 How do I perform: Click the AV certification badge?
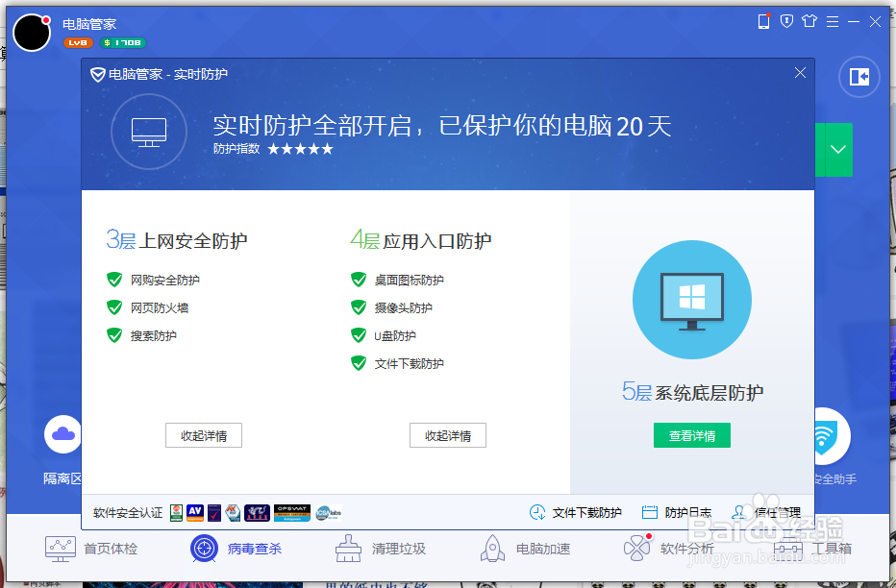pyautogui.click(x=195, y=513)
